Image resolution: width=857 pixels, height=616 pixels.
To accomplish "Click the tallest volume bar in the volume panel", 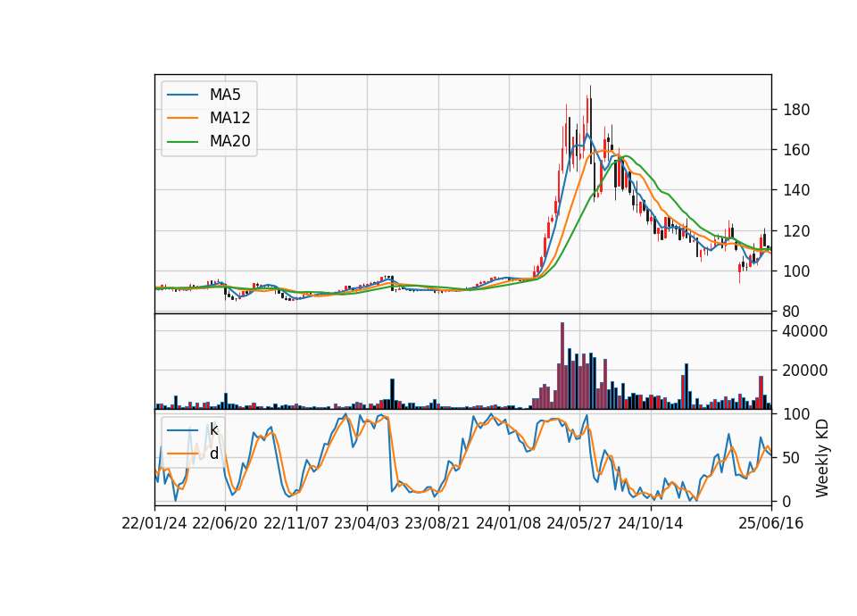I will pyautogui.click(x=562, y=366).
